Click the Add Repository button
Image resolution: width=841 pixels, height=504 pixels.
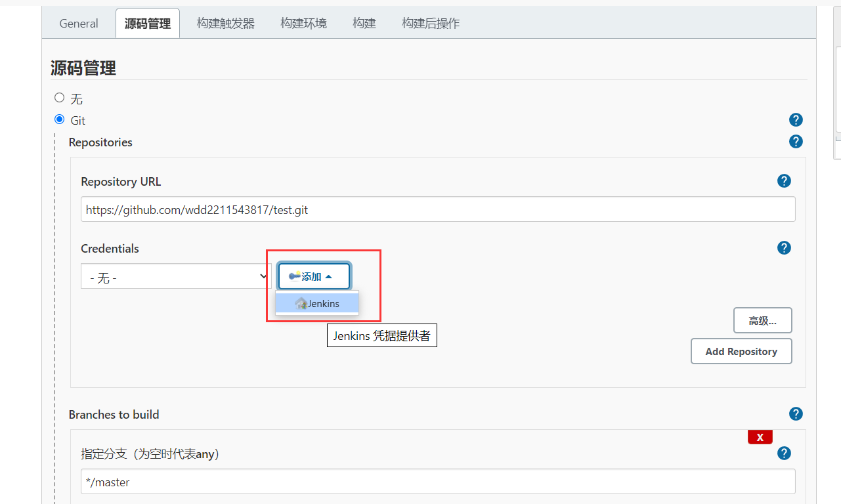741,351
